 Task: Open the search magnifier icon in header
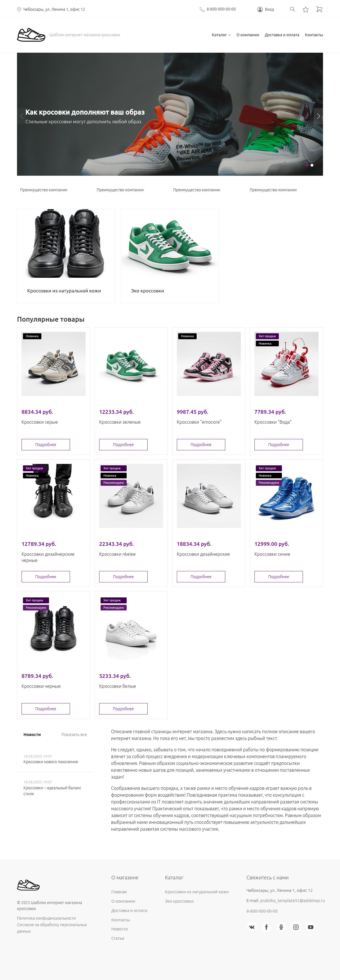pyautogui.click(x=292, y=9)
